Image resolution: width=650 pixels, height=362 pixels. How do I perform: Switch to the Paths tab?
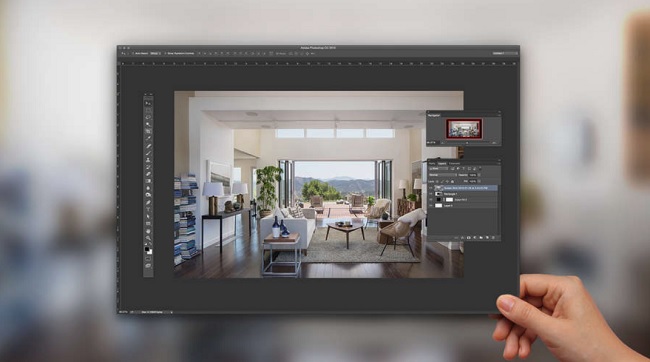click(x=432, y=163)
